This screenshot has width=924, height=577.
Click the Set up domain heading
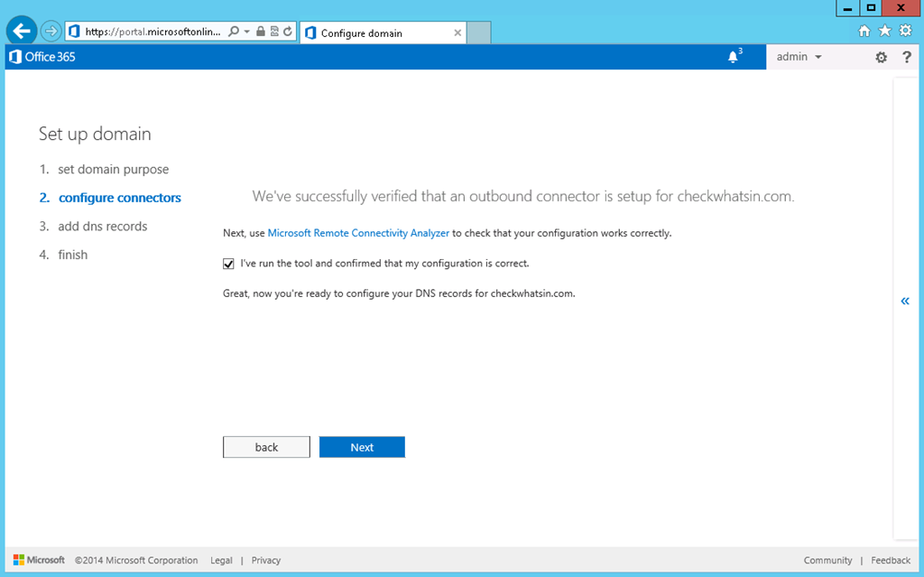click(95, 134)
